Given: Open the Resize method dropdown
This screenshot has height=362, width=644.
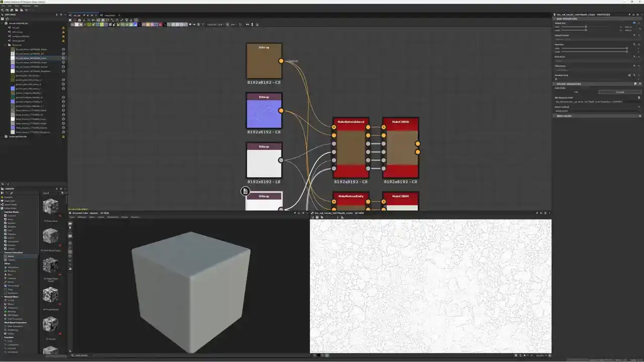Looking at the screenshot, I should coord(596,111).
